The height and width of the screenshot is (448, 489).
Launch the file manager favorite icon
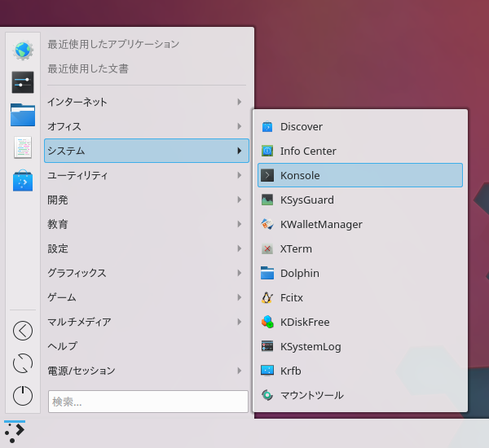pyautogui.click(x=23, y=115)
